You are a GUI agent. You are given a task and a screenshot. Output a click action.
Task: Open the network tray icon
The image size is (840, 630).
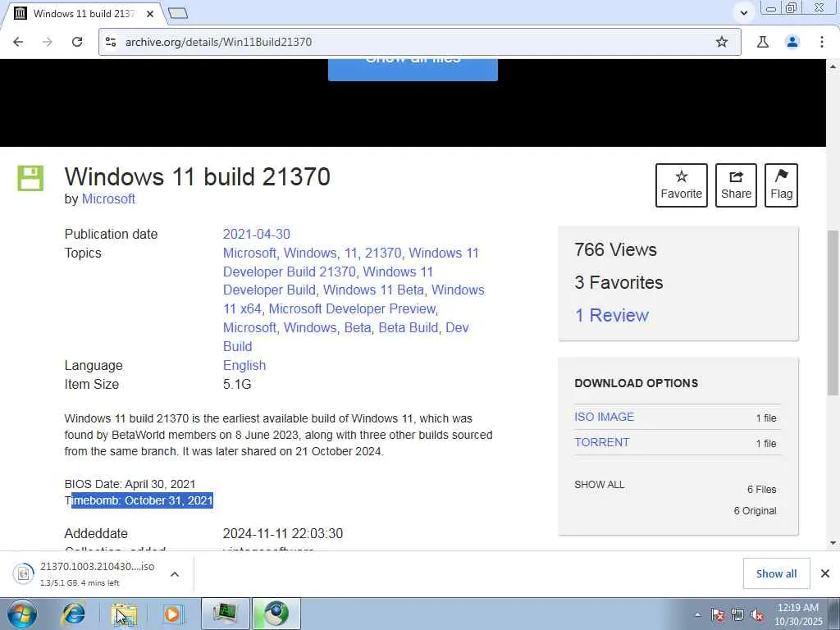tap(737, 615)
